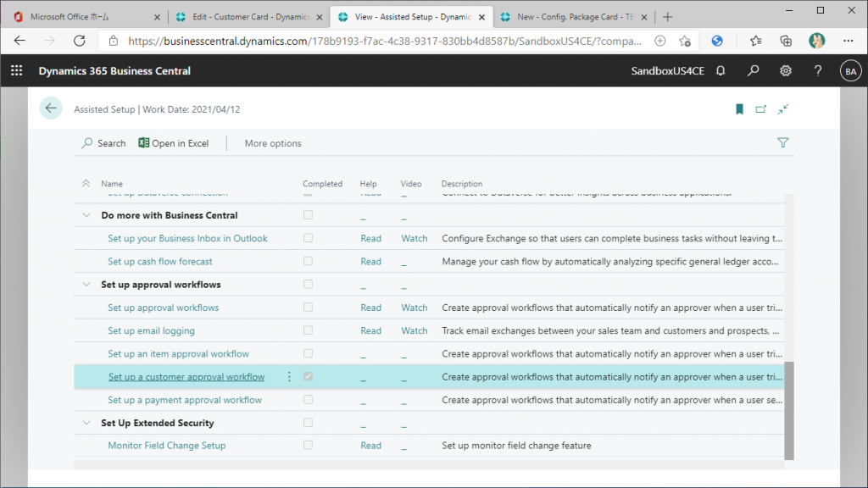This screenshot has width=868, height=488.
Task: Open Set up cash flow forecast
Action: click(160, 261)
